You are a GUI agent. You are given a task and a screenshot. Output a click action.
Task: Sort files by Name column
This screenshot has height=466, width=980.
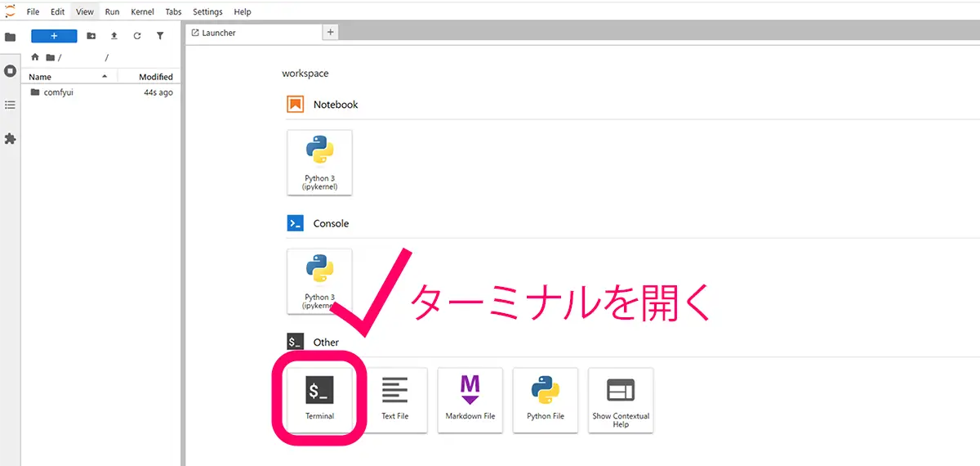[x=69, y=77]
